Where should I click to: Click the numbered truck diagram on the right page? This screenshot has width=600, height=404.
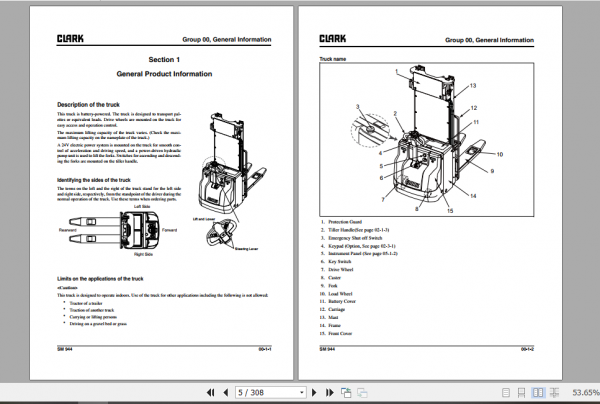coord(427,140)
